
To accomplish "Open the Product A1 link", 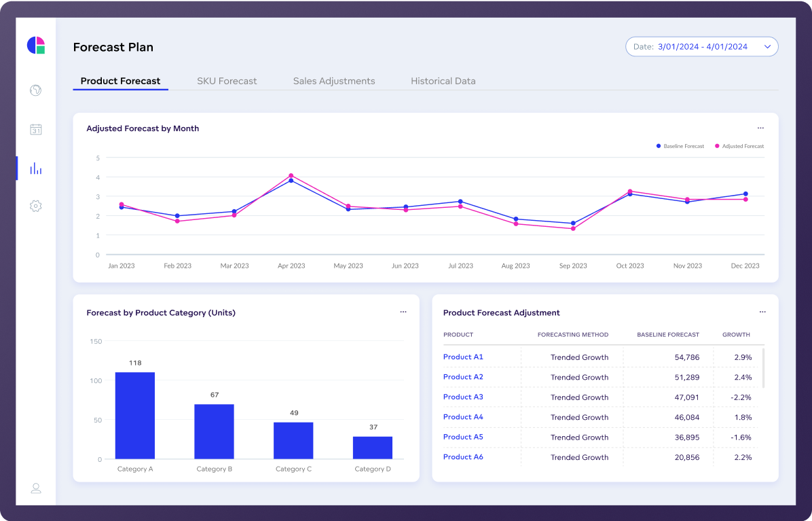I will [x=463, y=357].
